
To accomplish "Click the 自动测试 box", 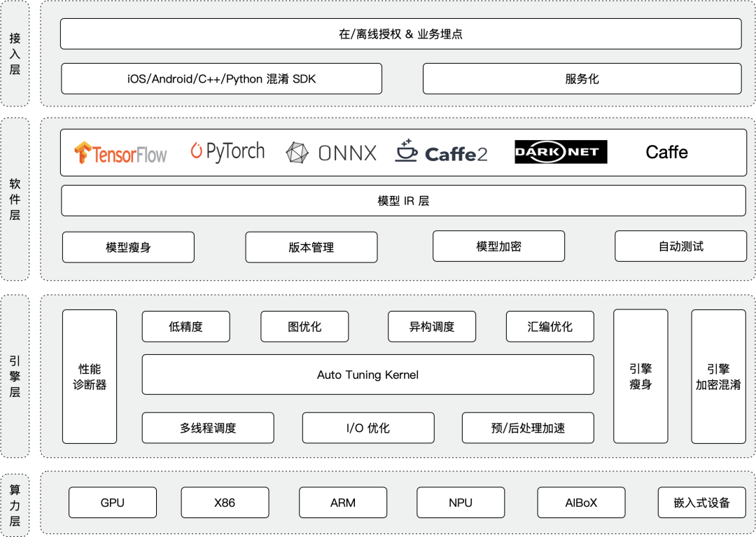I will [681, 246].
